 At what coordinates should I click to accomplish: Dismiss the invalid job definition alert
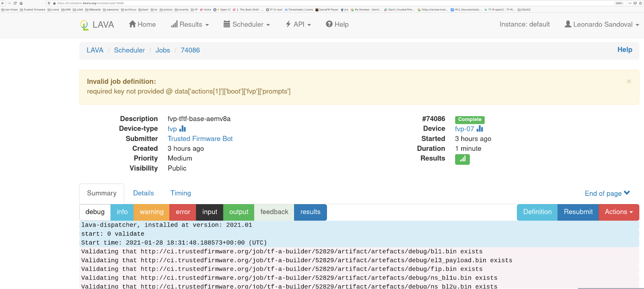[629, 82]
